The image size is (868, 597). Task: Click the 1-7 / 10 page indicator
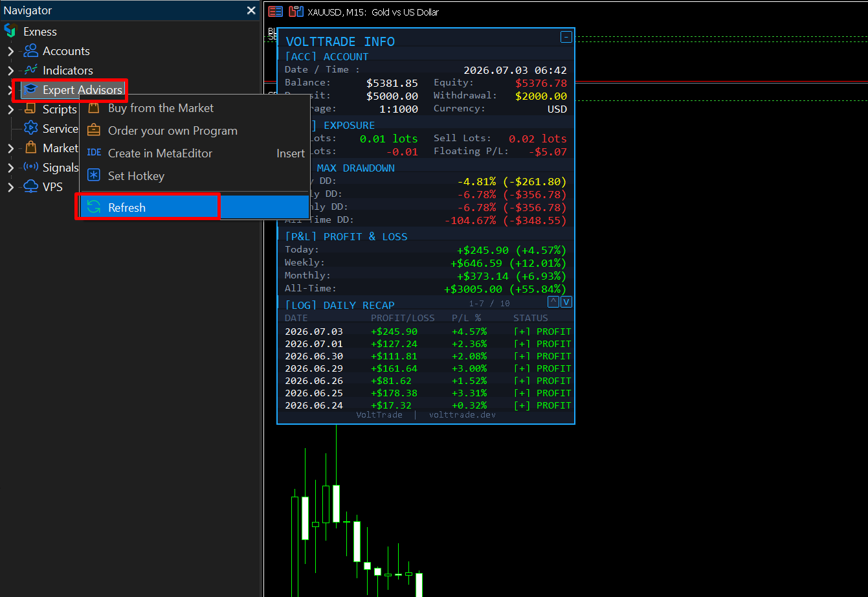489,303
